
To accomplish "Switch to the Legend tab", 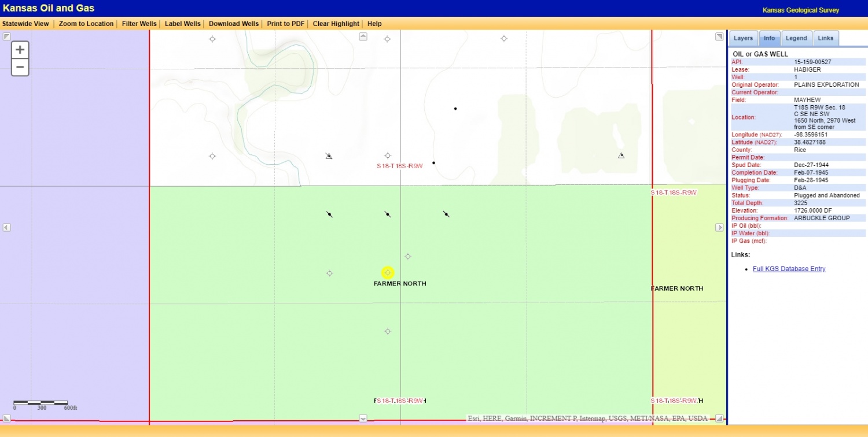I will 796,38.
